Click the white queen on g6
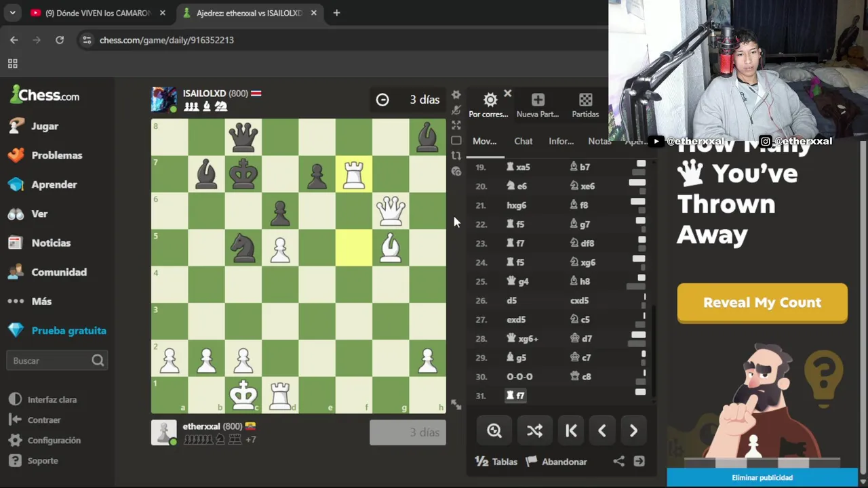868x488 pixels. [x=391, y=211]
